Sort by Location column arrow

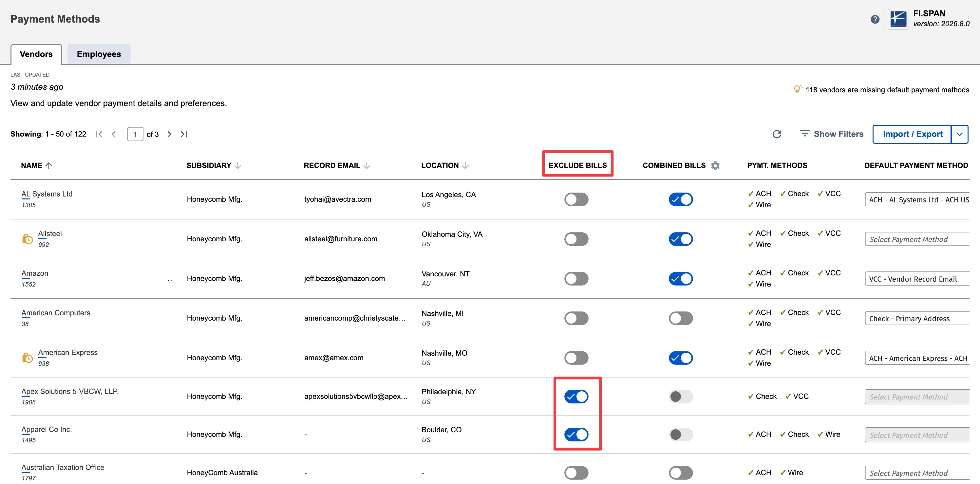[x=465, y=165]
